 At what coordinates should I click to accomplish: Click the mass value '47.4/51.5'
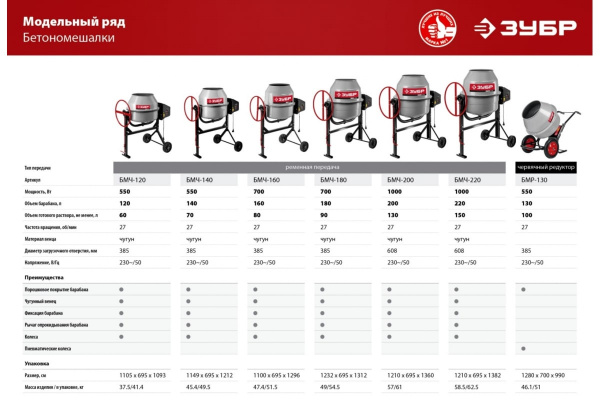(265, 387)
